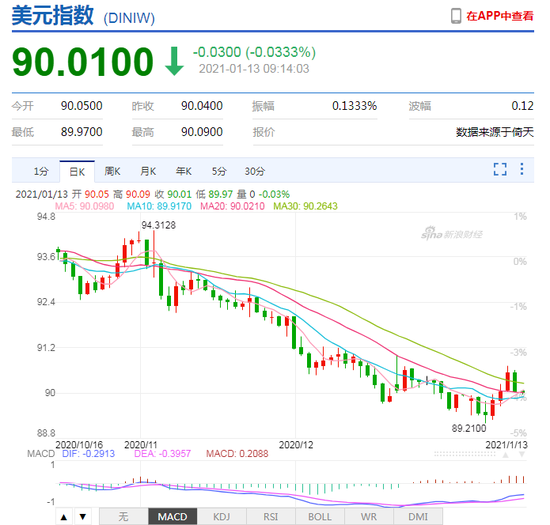Switch to the 30分 chart tab

pyautogui.click(x=255, y=171)
